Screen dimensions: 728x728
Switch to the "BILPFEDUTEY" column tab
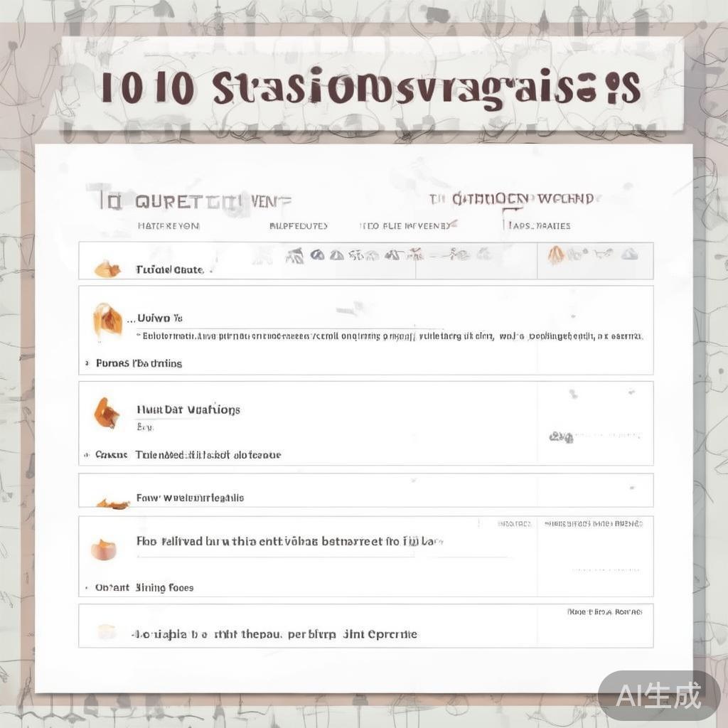(299, 226)
